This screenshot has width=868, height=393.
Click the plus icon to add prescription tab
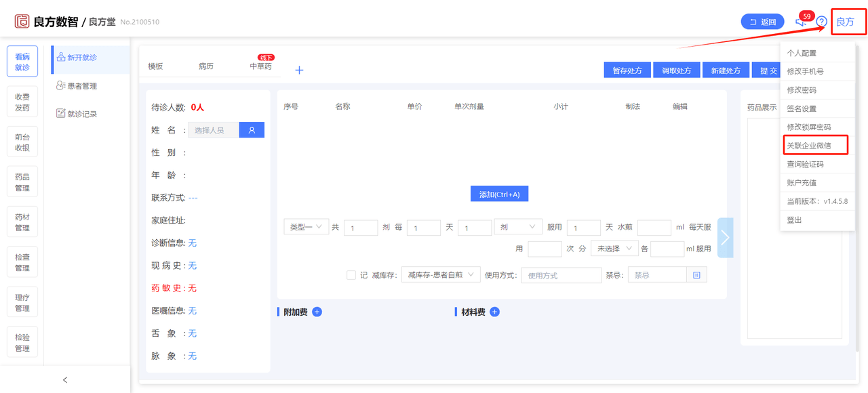pyautogui.click(x=299, y=70)
